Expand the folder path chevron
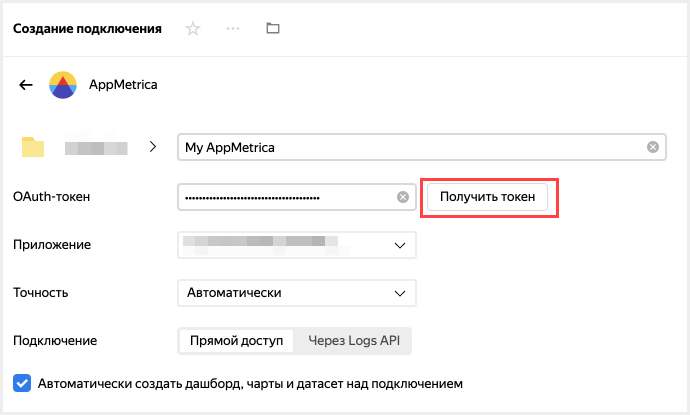This screenshot has width=690, height=415. pyautogui.click(x=153, y=147)
